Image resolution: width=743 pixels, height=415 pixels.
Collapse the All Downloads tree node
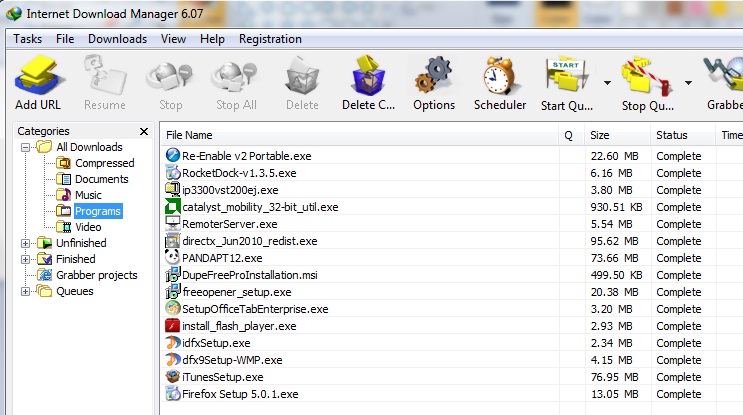[x=26, y=147]
